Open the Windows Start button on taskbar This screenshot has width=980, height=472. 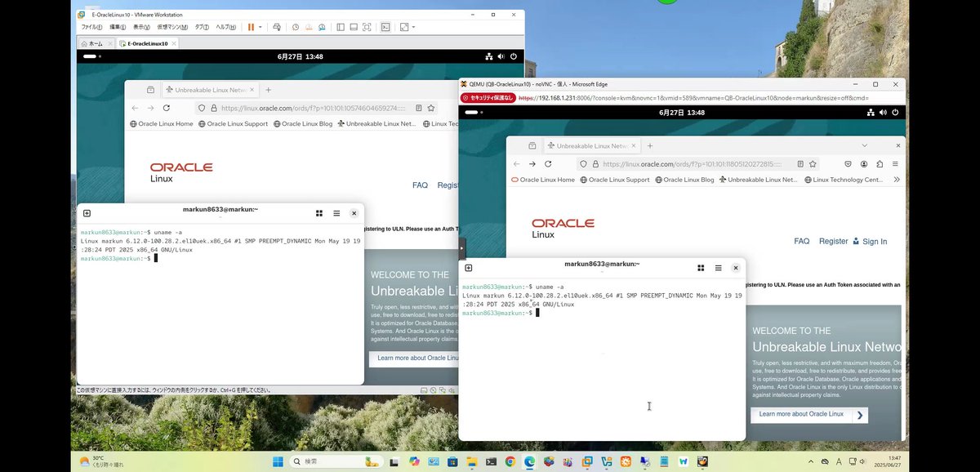tap(278, 461)
